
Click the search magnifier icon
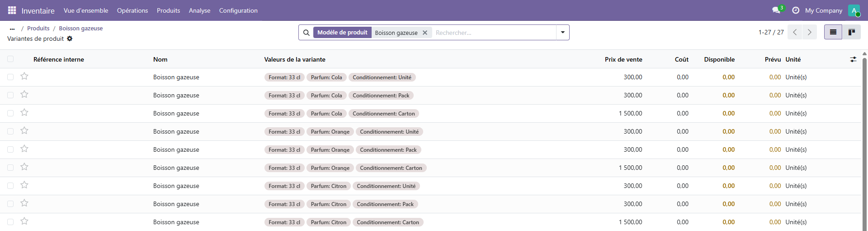306,33
